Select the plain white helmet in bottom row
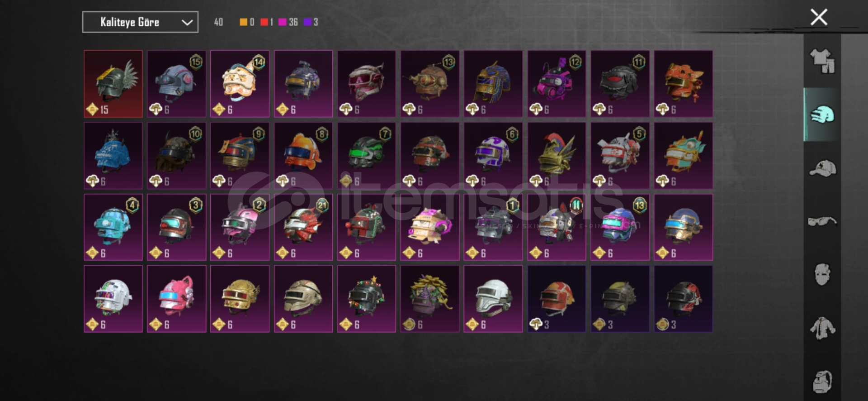The width and height of the screenshot is (868, 401). coord(493,299)
